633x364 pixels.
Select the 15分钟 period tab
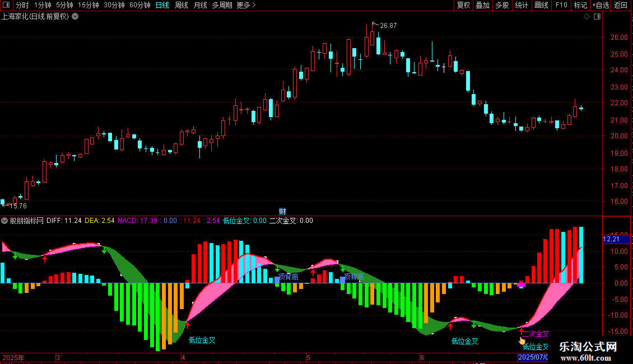88,5
